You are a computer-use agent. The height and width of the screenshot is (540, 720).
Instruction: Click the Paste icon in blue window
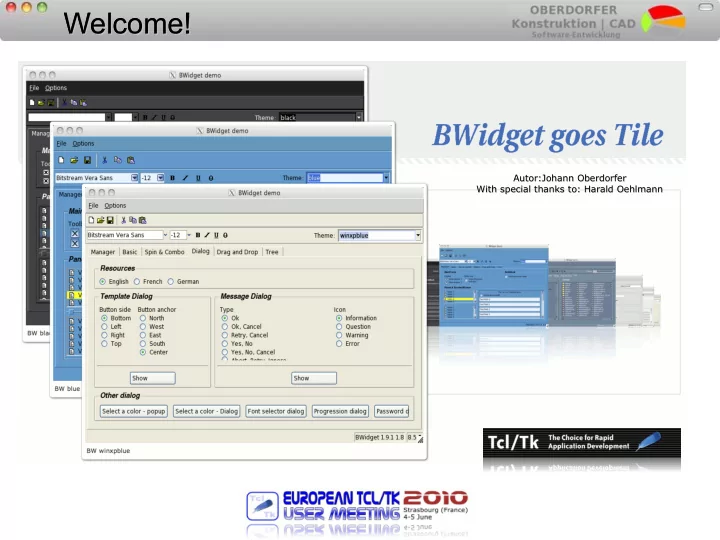(x=131, y=160)
